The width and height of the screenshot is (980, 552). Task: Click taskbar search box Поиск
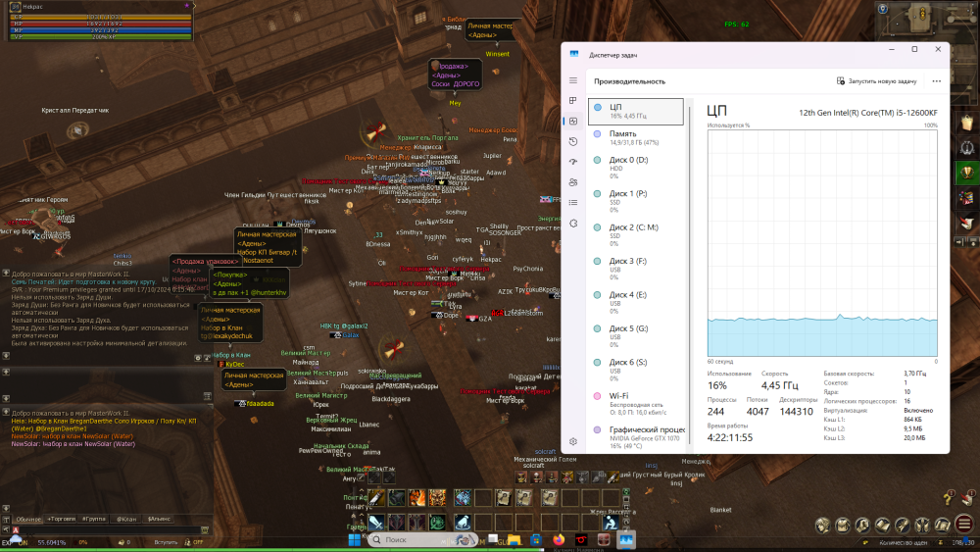(421, 539)
